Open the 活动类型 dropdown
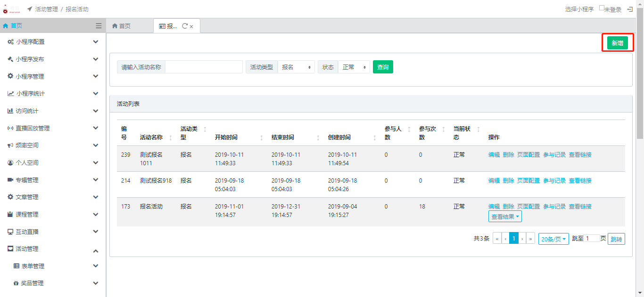This screenshot has width=644, height=297. 296,67
